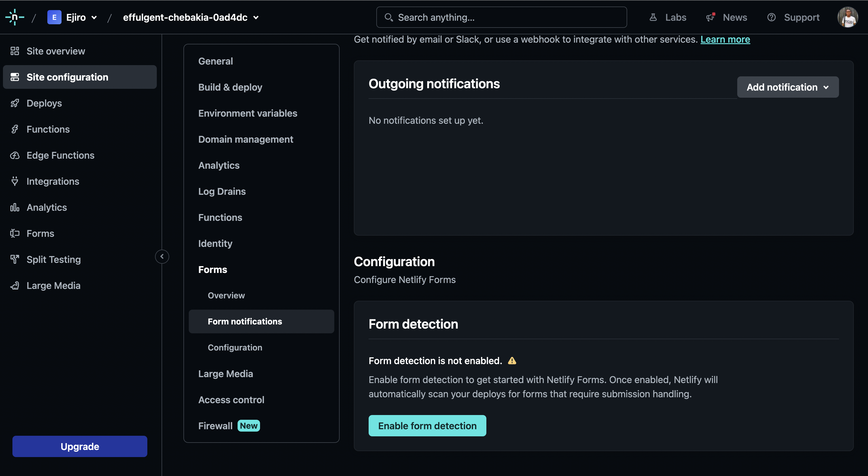
Task: Click the Edge Functions sidebar icon
Action: click(14, 155)
